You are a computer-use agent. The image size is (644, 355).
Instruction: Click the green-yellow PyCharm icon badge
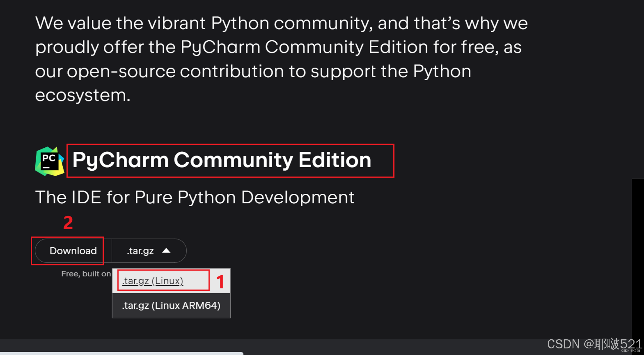click(49, 161)
